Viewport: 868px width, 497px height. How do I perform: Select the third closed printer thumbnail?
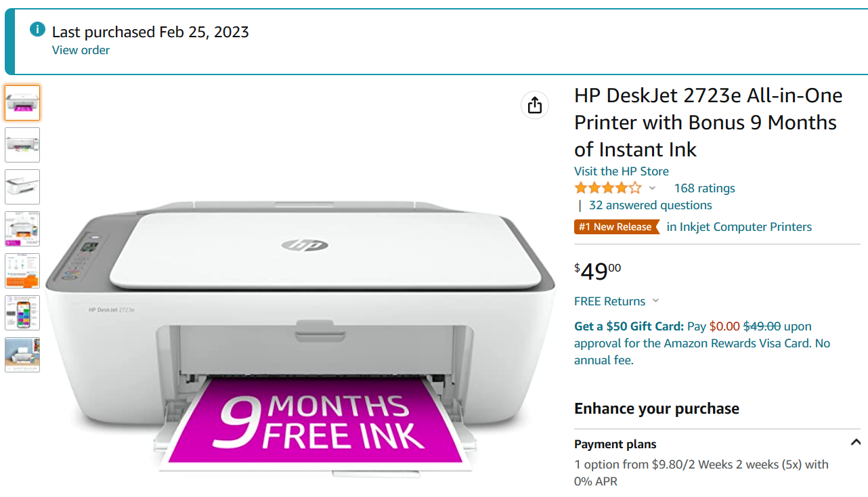coord(22,187)
